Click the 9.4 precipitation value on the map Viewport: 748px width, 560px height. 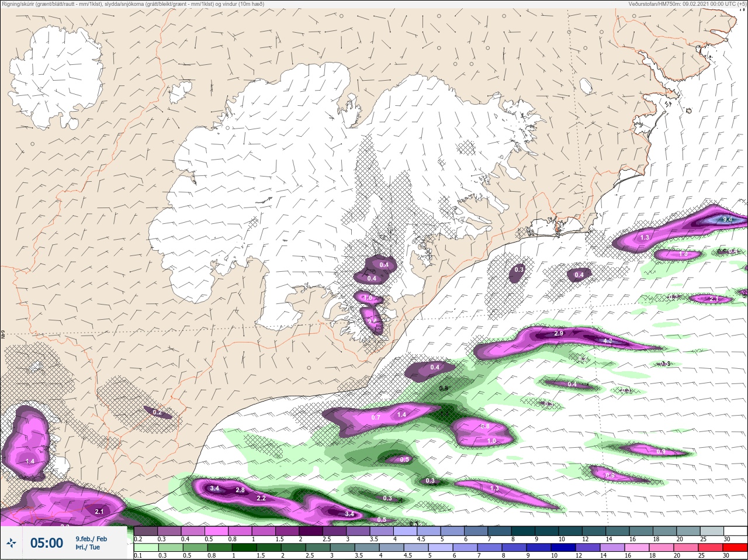(728, 219)
